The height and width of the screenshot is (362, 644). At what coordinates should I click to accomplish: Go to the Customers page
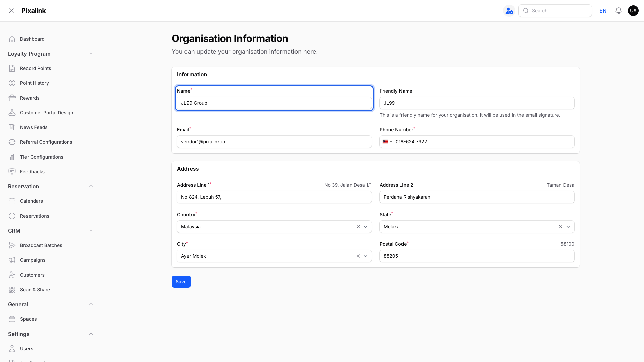pyautogui.click(x=32, y=275)
